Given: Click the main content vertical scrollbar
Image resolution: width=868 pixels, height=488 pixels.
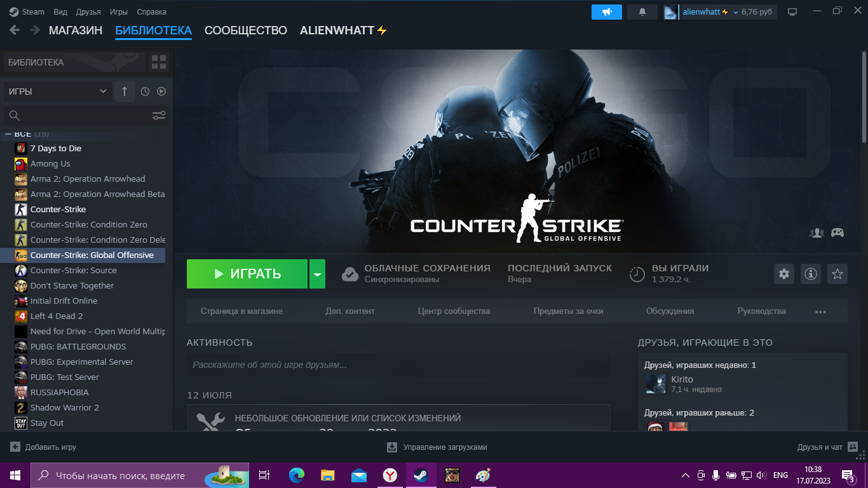Looking at the screenshot, I should click(865, 97).
